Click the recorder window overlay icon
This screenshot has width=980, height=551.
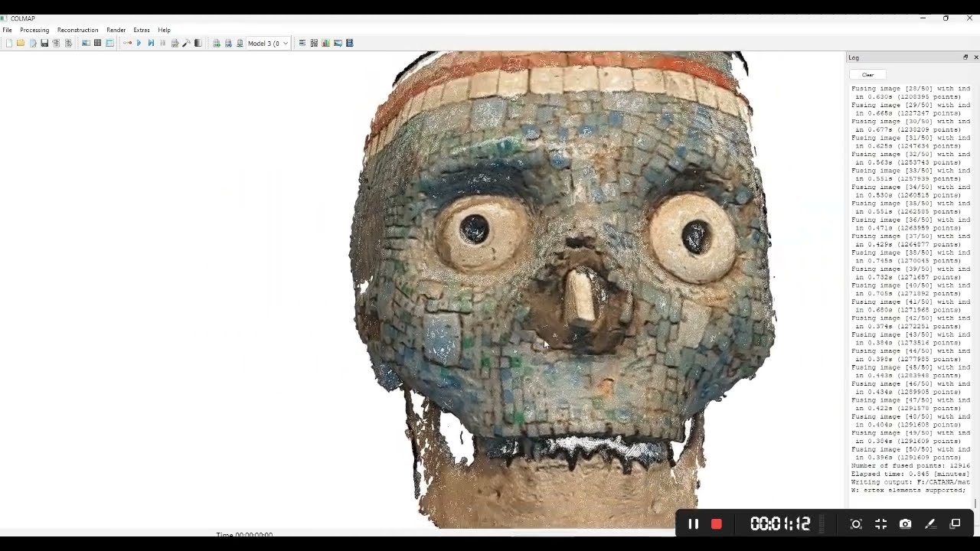click(955, 524)
